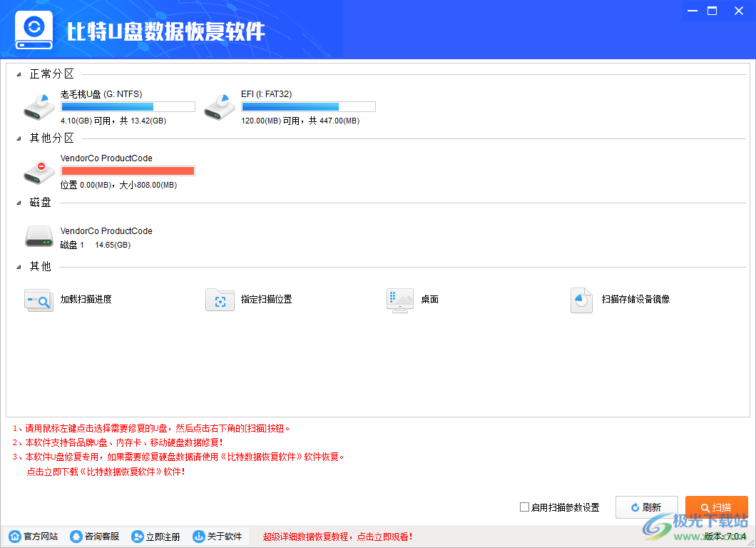Click the VendorCo ProductCode label under 其他分区
756x548 pixels.
[106, 158]
